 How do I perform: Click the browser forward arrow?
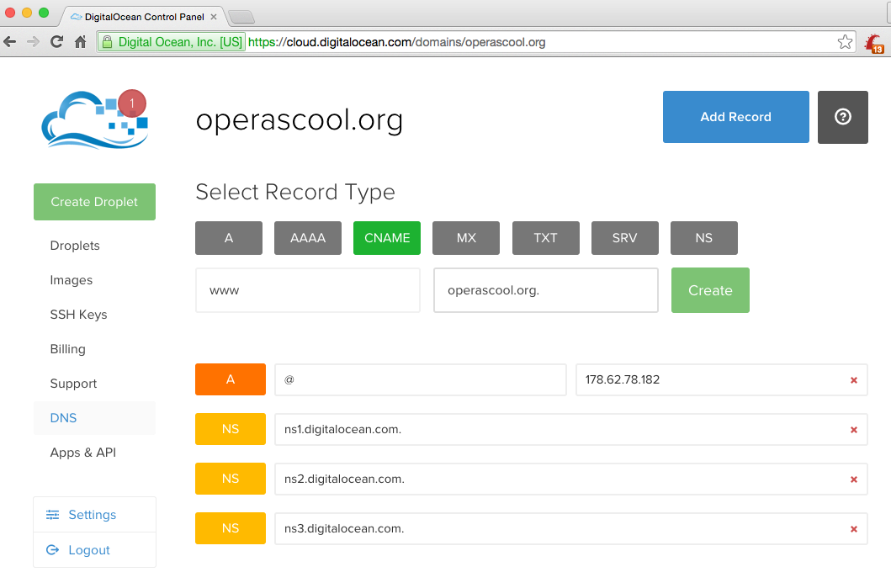click(x=33, y=41)
